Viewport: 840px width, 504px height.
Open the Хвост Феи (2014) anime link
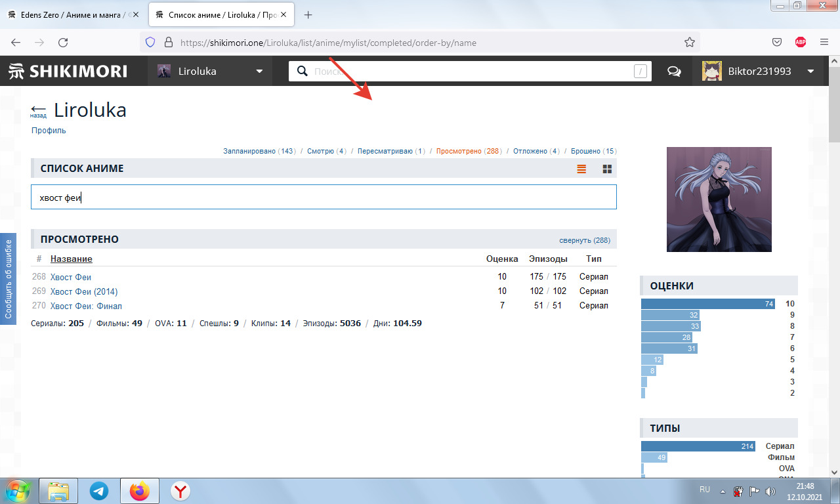point(84,291)
